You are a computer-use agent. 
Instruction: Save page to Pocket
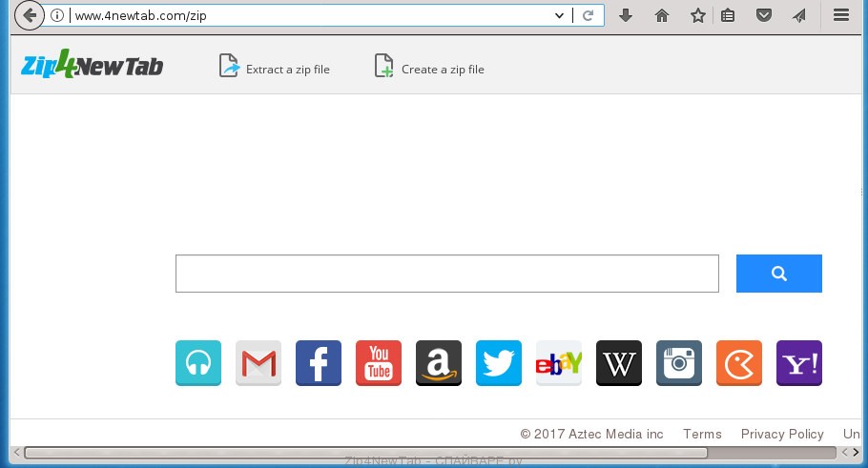[764, 15]
